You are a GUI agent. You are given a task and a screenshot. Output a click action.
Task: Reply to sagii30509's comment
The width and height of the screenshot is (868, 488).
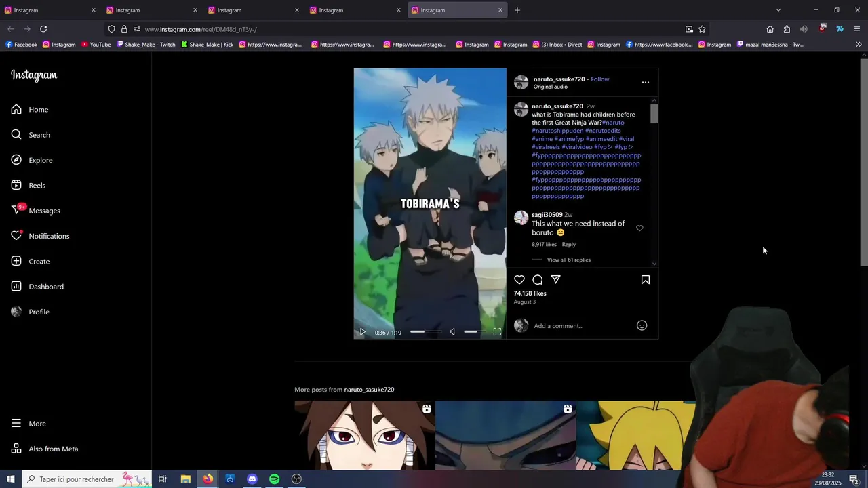[x=569, y=245]
